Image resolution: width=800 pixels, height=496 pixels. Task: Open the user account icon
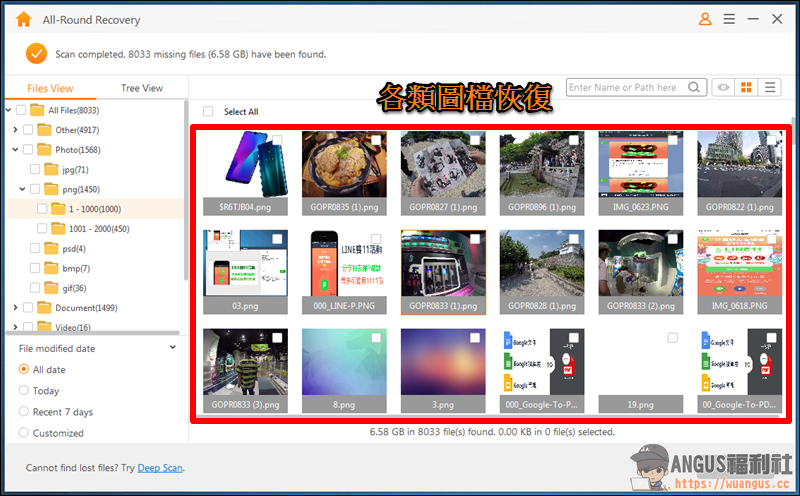pyautogui.click(x=705, y=19)
